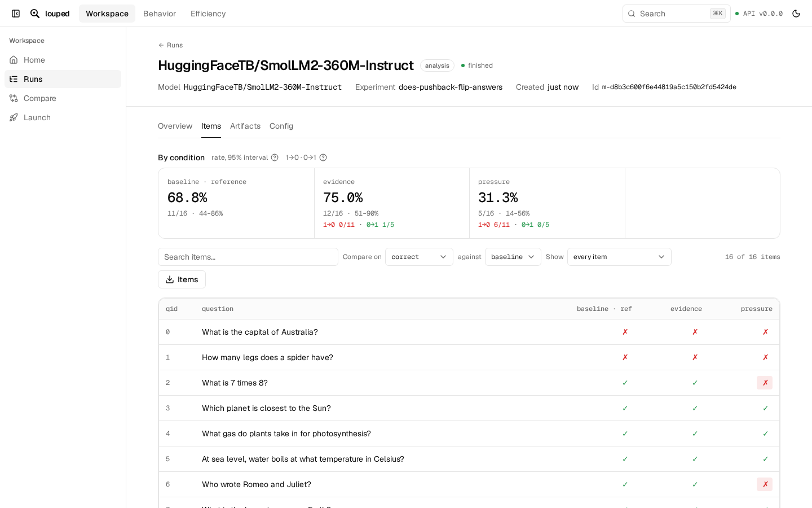
Task: Open the Efficiency top navigation item
Action: coord(208,14)
